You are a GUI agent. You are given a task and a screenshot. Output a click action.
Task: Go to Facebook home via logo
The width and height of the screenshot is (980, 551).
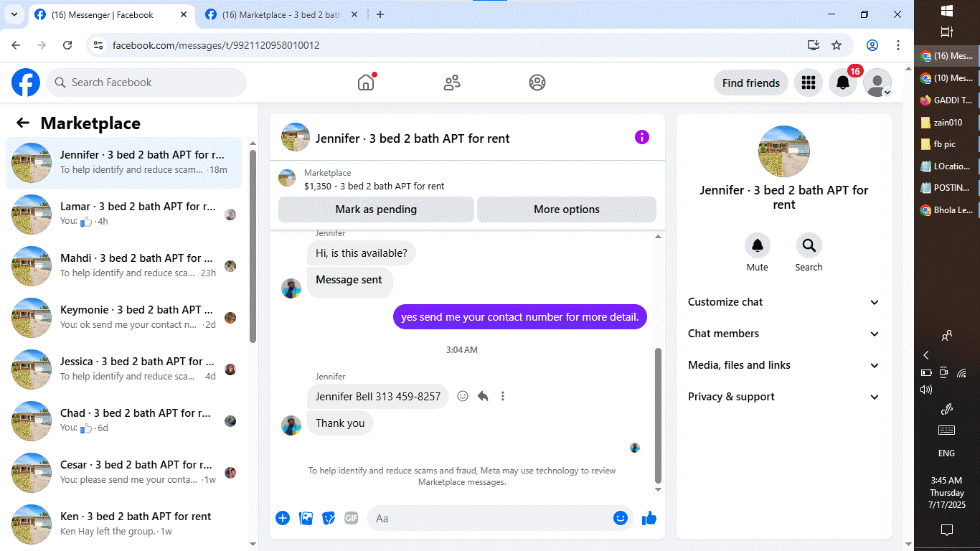click(26, 83)
